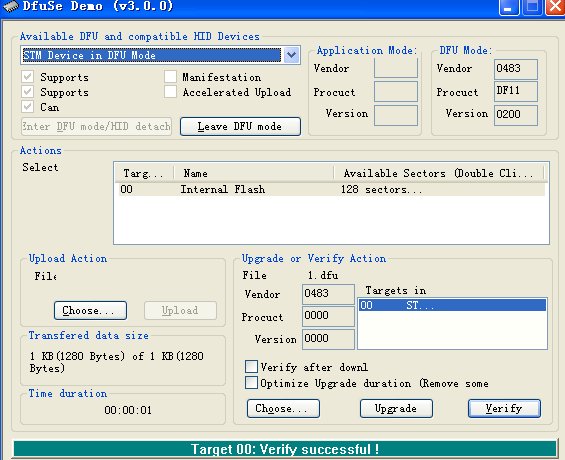This screenshot has height=460, width=565.
Task: Click the greyed Upload button
Action: tap(180, 311)
